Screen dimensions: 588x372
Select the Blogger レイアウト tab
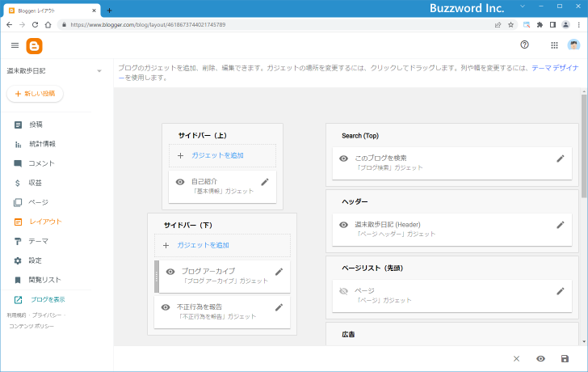coord(52,11)
